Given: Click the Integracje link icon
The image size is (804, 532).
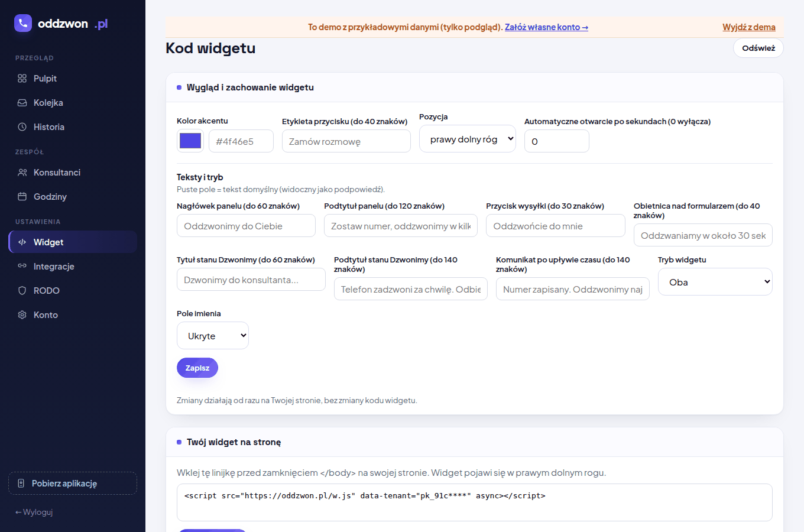Looking at the screenshot, I should pyautogui.click(x=22, y=267).
